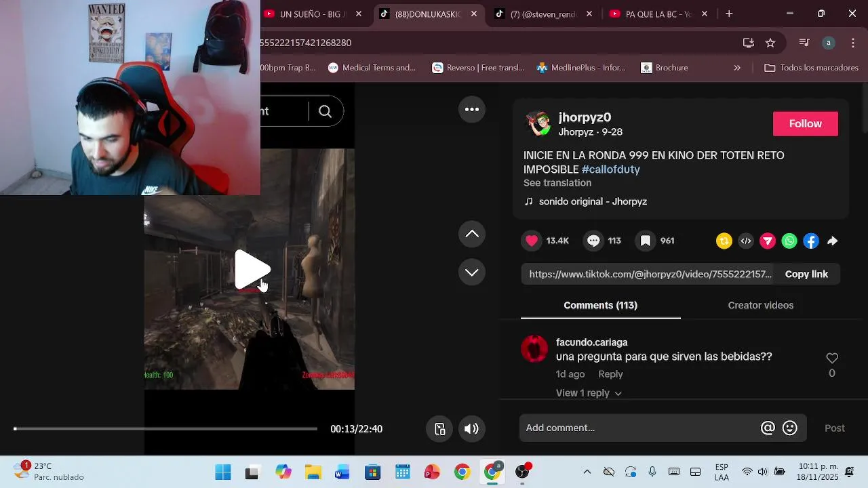Expand hidden bookmarks chevron
The height and width of the screenshot is (488, 868).
tap(737, 68)
